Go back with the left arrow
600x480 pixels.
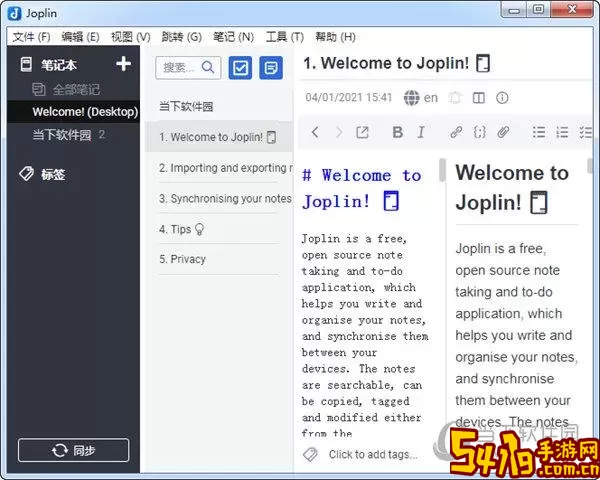[x=315, y=132]
